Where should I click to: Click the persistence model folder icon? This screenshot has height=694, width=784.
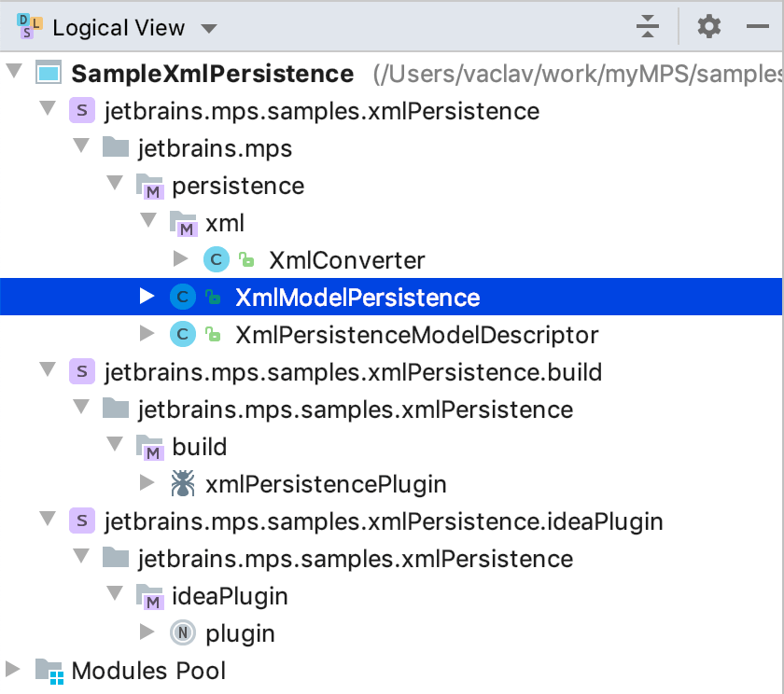[149, 186]
